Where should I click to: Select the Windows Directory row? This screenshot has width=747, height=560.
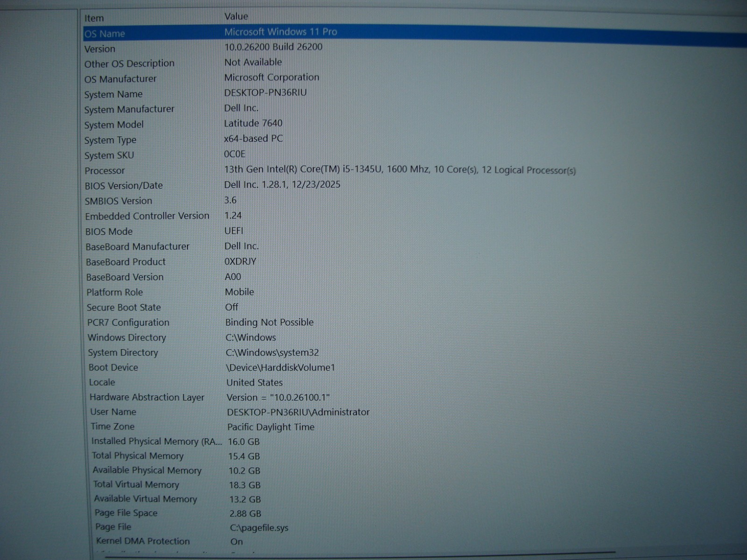click(127, 337)
